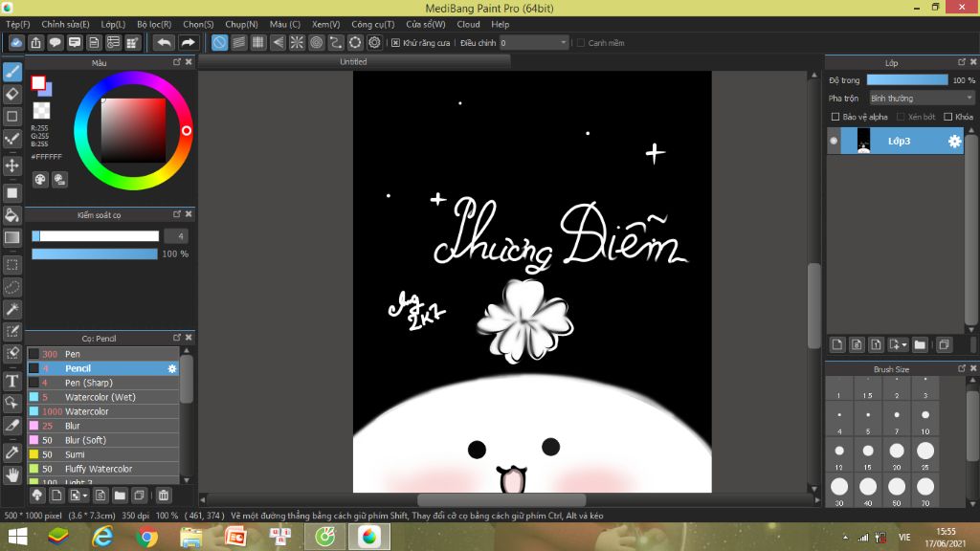The height and width of the screenshot is (551, 980).
Task: Select the Fluffy Watercolor brush
Action: pos(103,469)
